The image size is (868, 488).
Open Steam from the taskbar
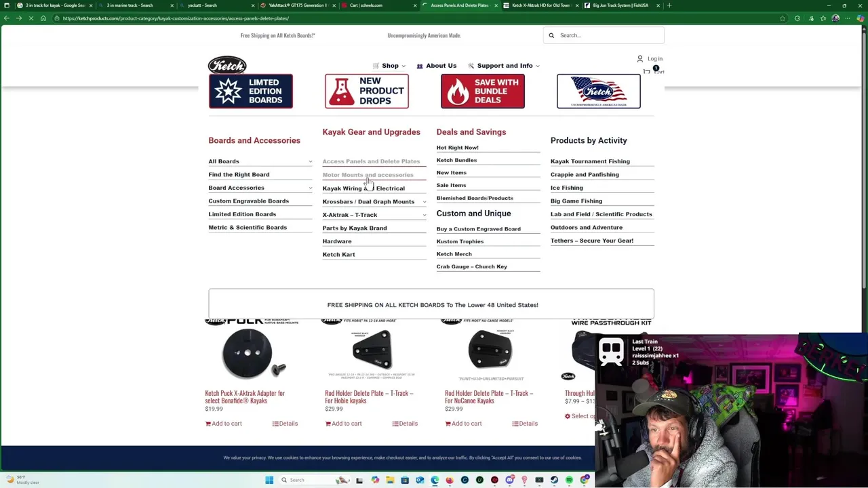(554, 480)
